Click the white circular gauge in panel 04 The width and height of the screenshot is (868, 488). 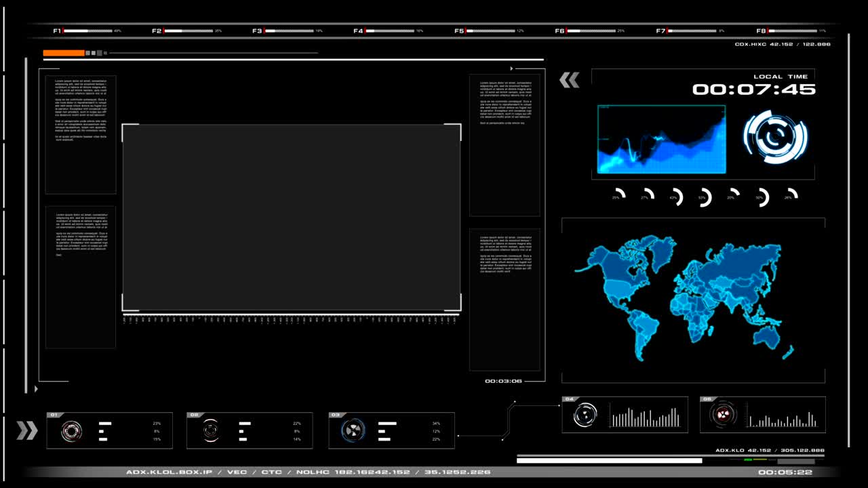click(x=585, y=415)
